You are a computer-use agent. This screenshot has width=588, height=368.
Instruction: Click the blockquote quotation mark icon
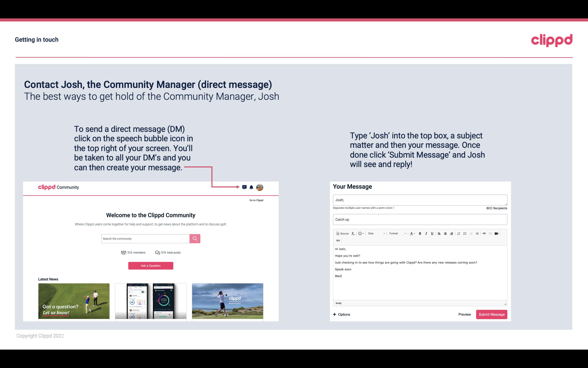[337, 240]
